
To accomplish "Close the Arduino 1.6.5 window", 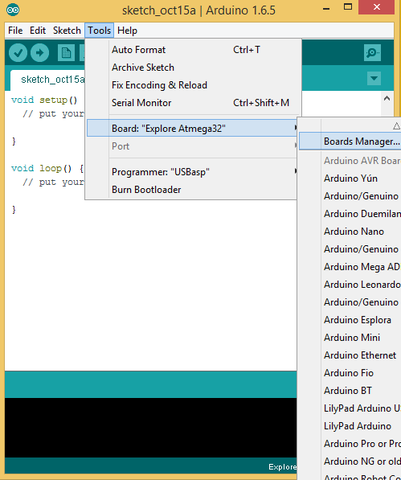I will [377, 7].
